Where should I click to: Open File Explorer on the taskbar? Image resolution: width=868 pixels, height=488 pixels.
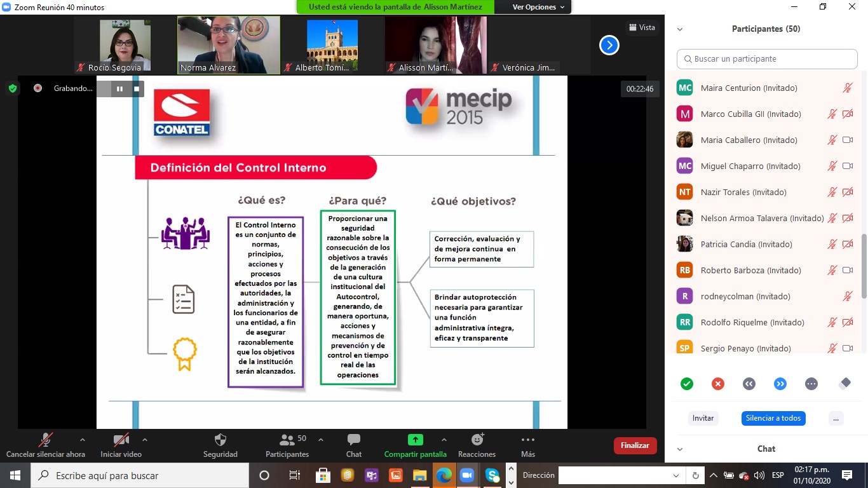419,475
